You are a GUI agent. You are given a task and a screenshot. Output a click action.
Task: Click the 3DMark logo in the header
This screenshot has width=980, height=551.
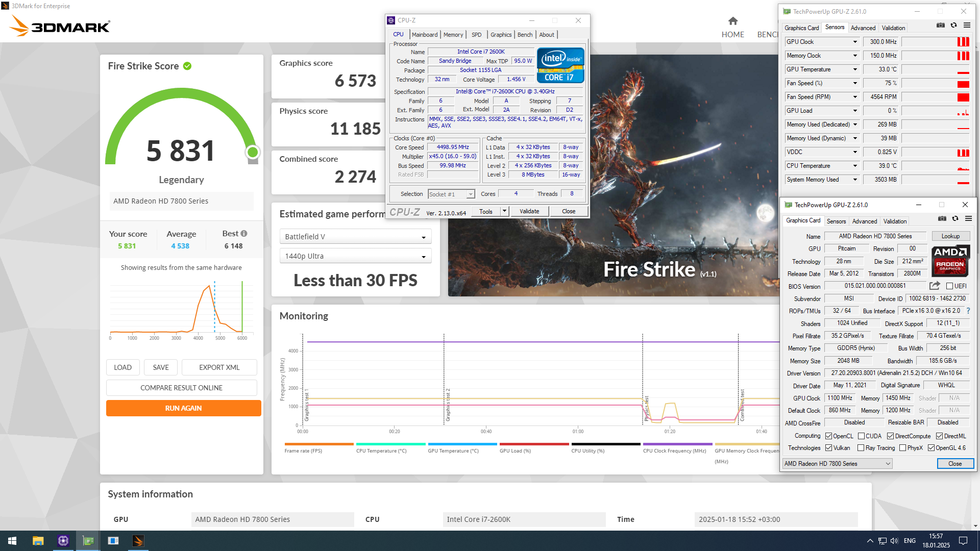tap(60, 26)
